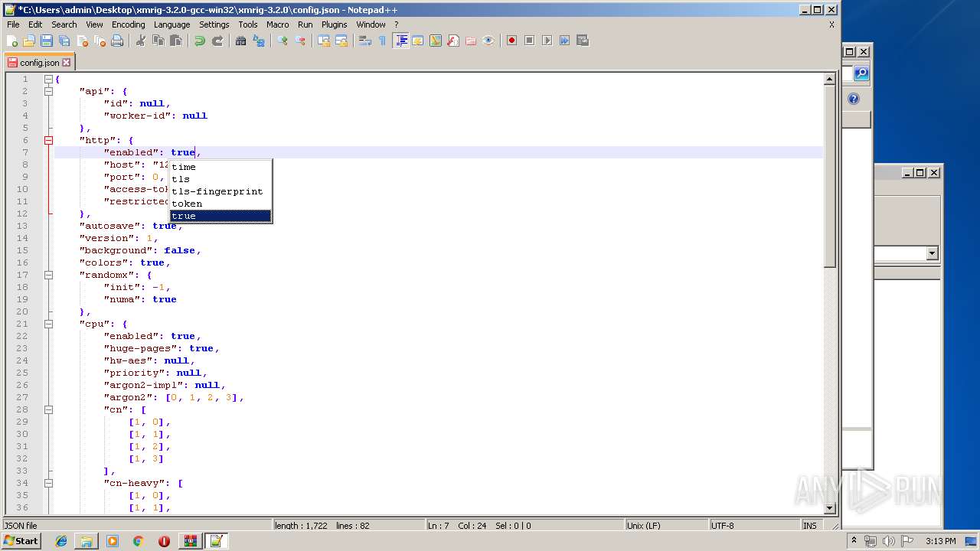Toggle synchronized horizontal scrolling

pyautogui.click(x=341, y=41)
